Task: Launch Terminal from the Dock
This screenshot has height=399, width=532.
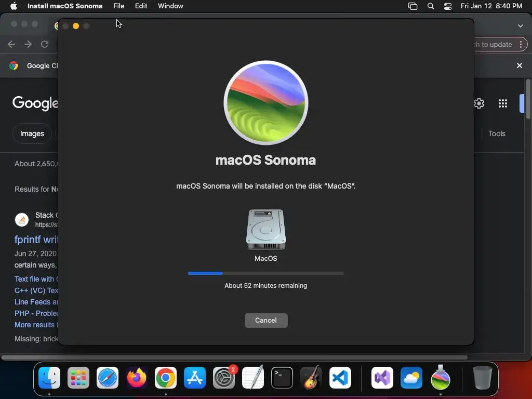Action: (x=282, y=378)
